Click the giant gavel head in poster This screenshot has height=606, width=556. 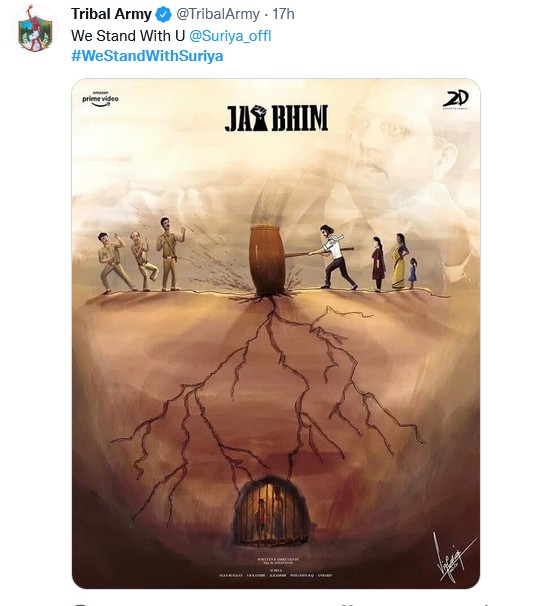pyautogui.click(x=267, y=260)
